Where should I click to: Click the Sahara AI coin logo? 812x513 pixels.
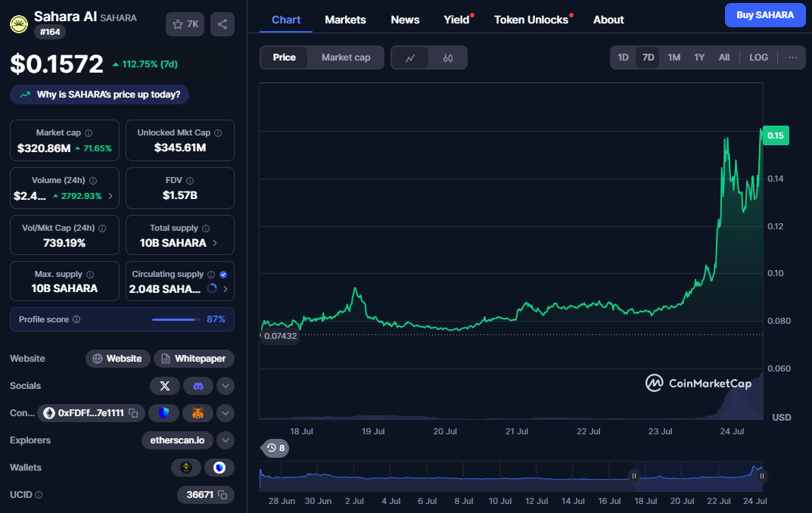click(x=19, y=24)
